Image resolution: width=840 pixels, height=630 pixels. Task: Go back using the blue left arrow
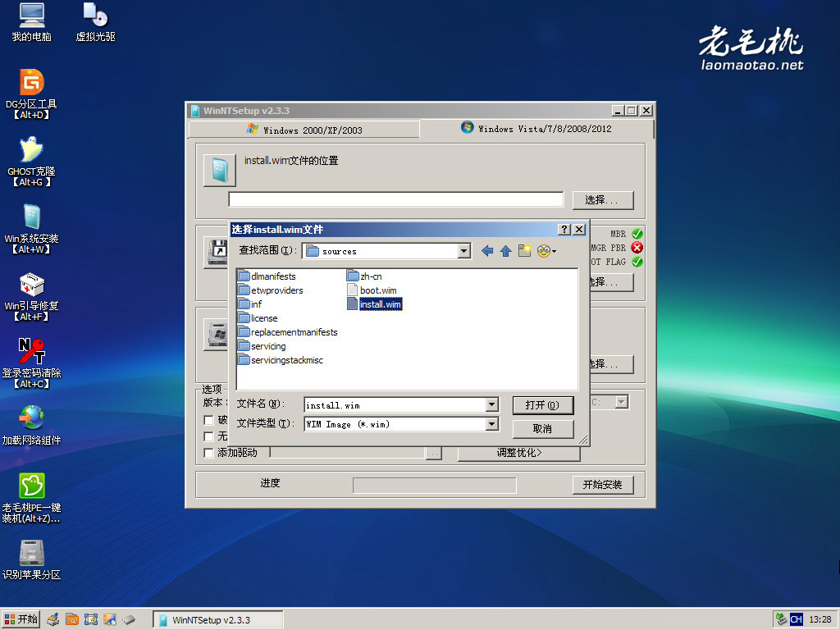coord(487,251)
